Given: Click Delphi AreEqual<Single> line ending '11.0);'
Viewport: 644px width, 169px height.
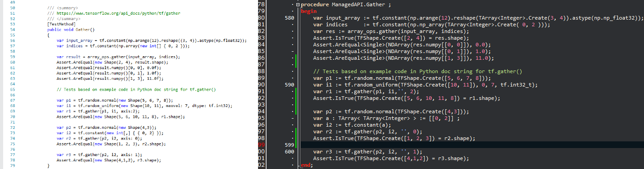Looking at the screenshot, I should click(403, 58).
